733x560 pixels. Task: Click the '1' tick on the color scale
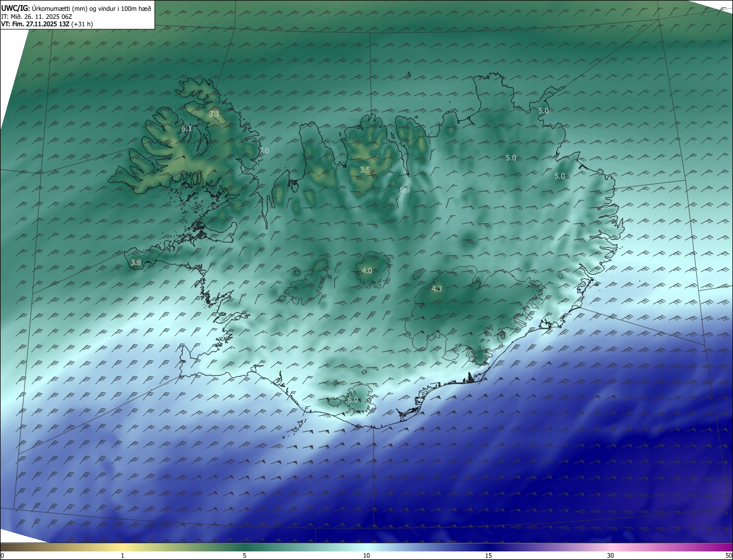point(123,555)
